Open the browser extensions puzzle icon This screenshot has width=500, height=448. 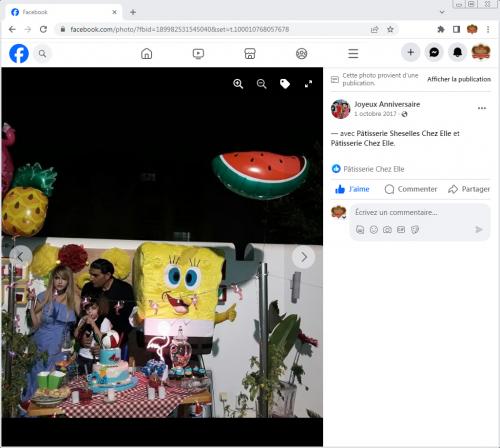(x=441, y=29)
